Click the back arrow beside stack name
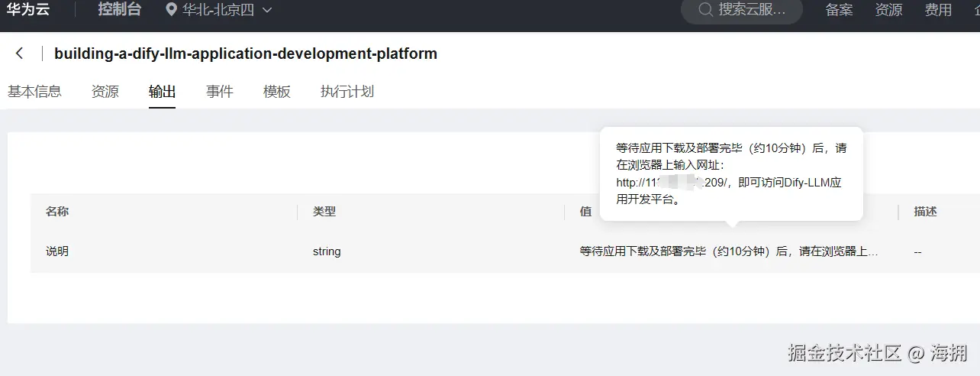 (x=20, y=53)
